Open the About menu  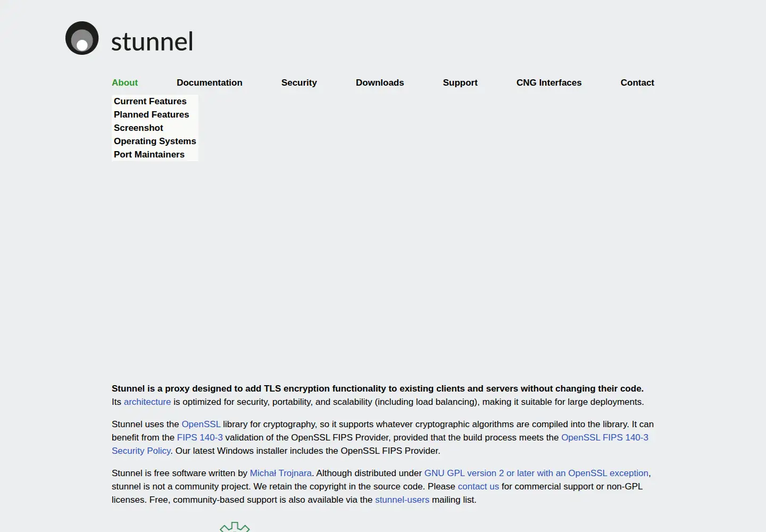pos(124,82)
